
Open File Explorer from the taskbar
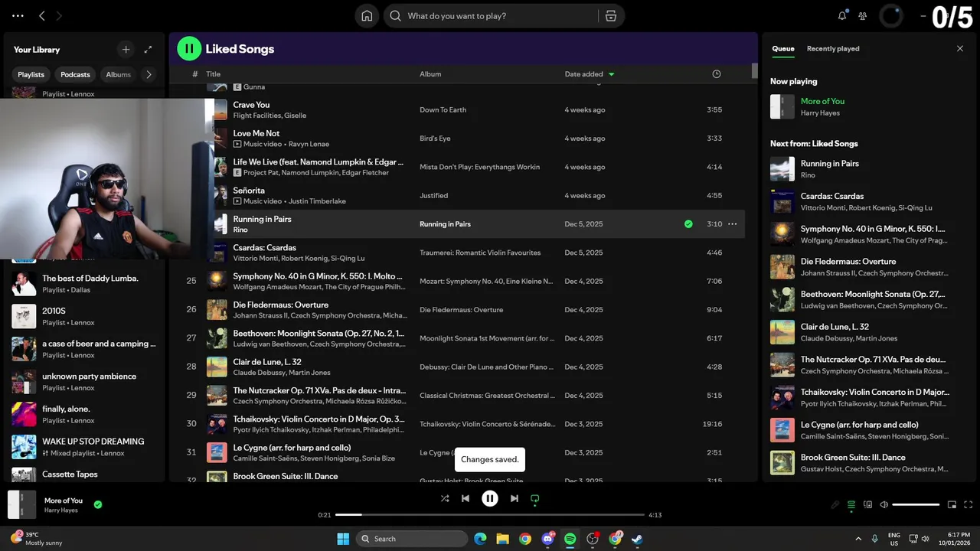click(x=502, y=539)
